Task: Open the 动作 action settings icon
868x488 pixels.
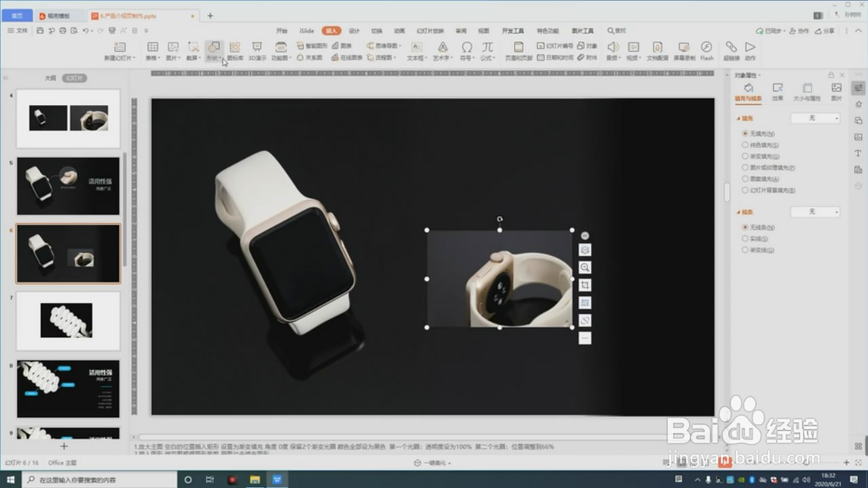Action: [x=750, y=51]
